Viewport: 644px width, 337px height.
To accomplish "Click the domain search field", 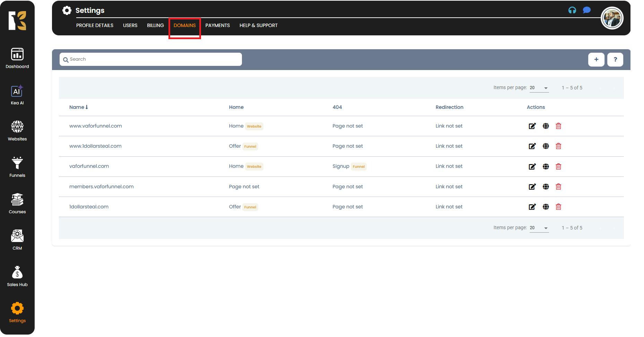I will pos(151,59).
